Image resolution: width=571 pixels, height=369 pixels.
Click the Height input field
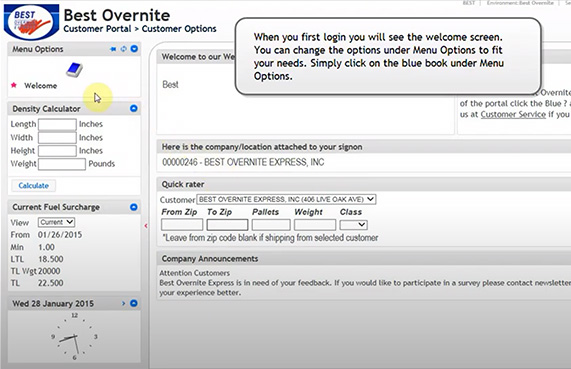pos(57,151)
